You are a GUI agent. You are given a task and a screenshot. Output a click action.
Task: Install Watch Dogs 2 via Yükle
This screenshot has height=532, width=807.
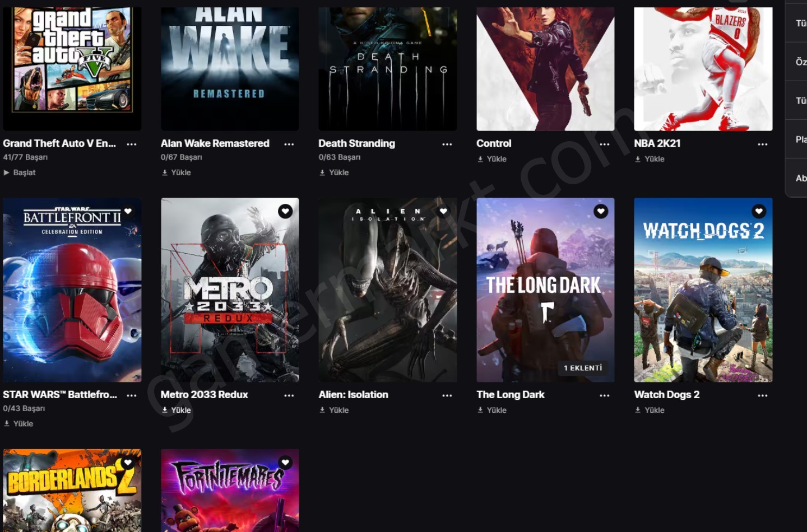coord(650,410)
